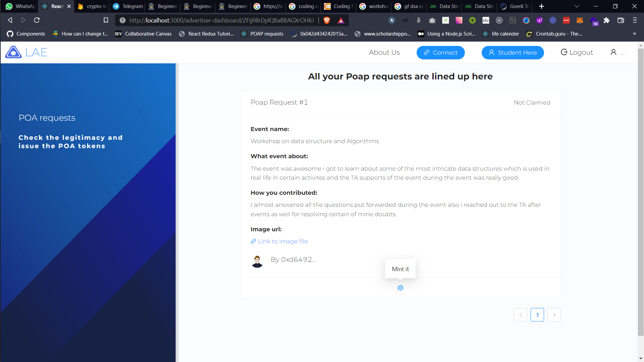Open the Link to image file
644x362 pixels.
click(x=282, y=241)
